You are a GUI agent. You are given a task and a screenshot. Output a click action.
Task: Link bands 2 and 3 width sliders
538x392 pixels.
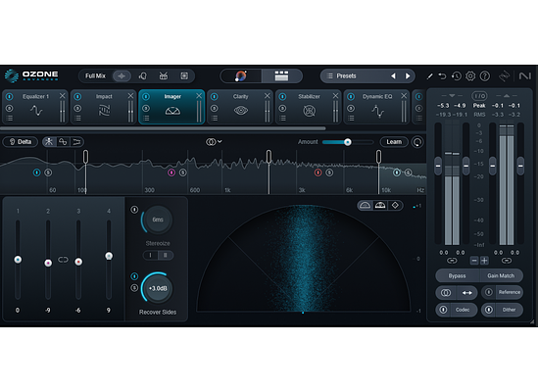coord(63,260)
